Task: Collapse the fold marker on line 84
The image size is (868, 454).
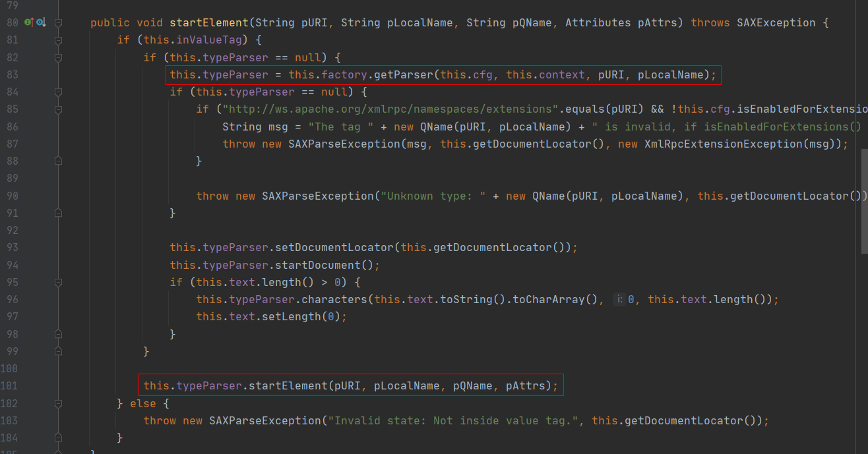Action: click(x=58, y=92)
